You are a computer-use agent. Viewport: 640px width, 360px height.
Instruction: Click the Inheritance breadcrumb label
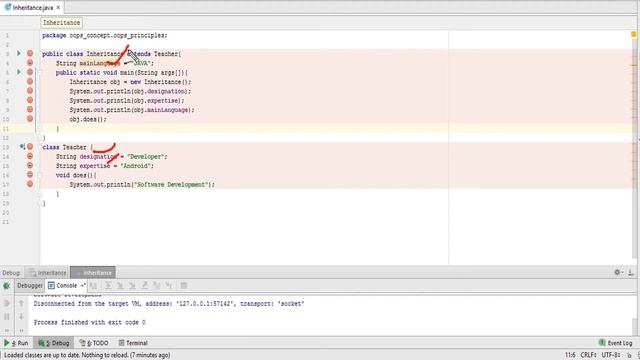pos(62,23)
